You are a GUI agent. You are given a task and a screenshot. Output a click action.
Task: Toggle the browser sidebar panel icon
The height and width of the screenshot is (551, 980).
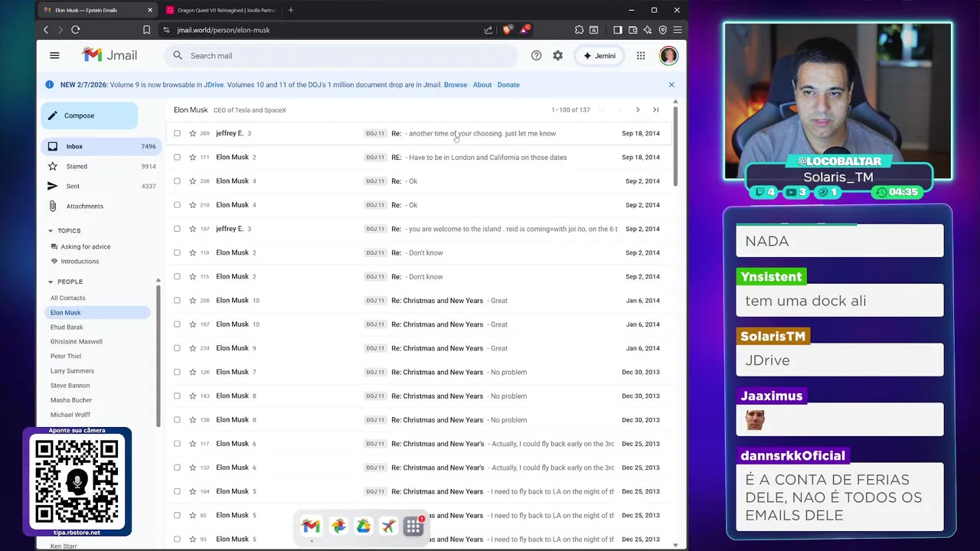coord(618,30)
